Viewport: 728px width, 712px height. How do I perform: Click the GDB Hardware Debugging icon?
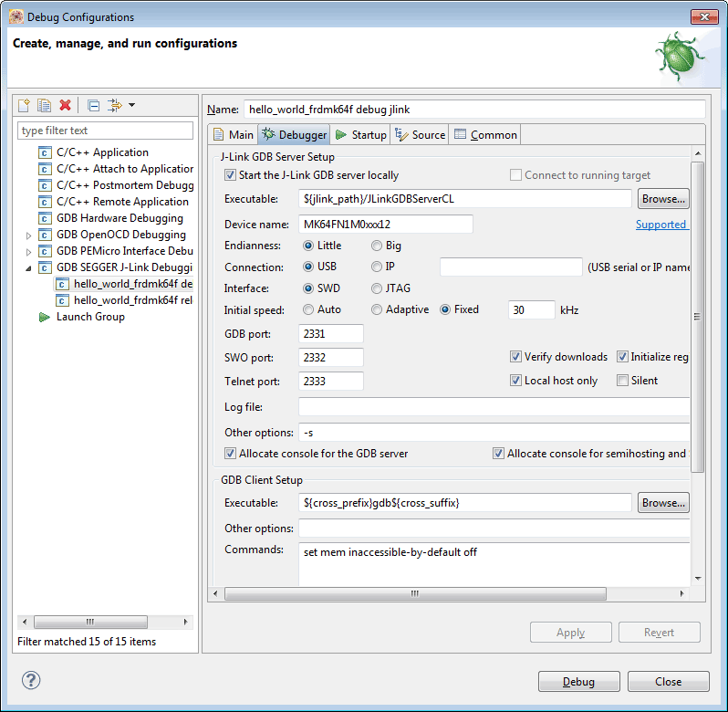45,218
